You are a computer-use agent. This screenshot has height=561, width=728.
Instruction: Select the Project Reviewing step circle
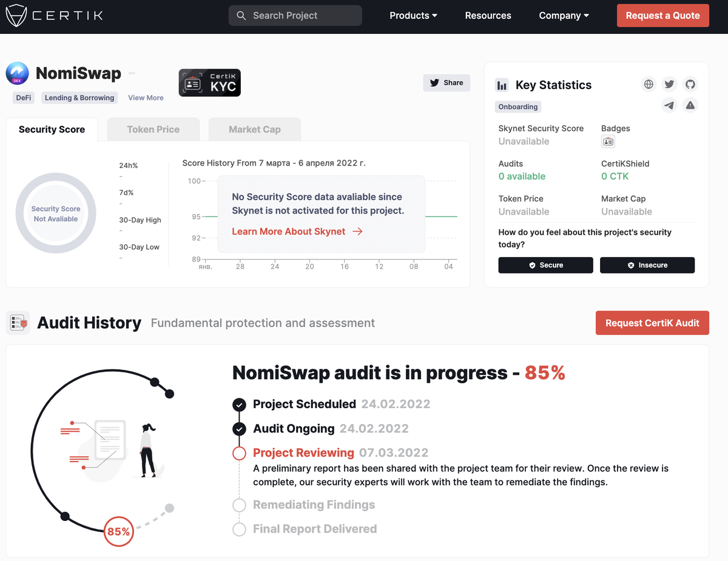point(240,453)
